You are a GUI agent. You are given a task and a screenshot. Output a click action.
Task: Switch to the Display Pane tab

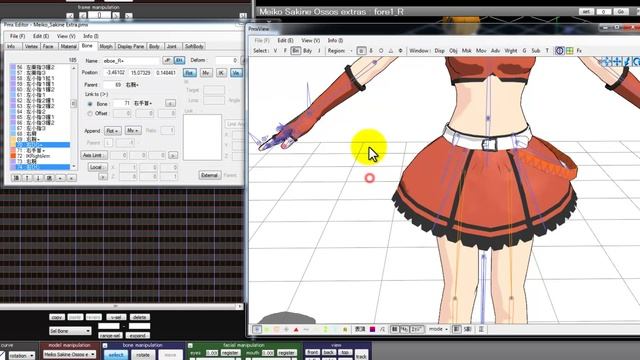coord(131,47)
